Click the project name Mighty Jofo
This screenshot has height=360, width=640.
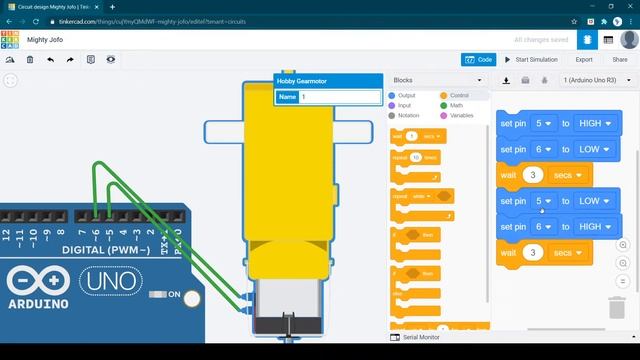point(45,40)
